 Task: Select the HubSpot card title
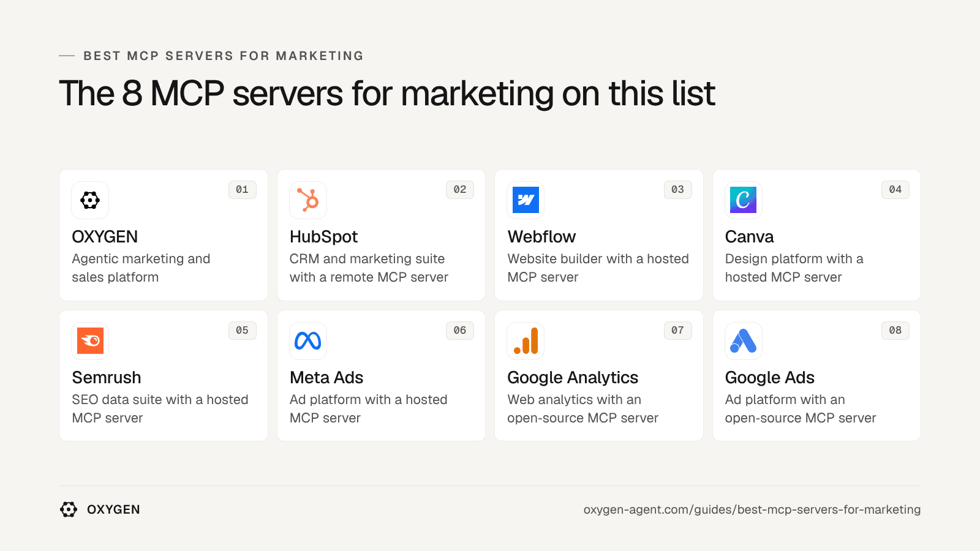tap(323, 237)
